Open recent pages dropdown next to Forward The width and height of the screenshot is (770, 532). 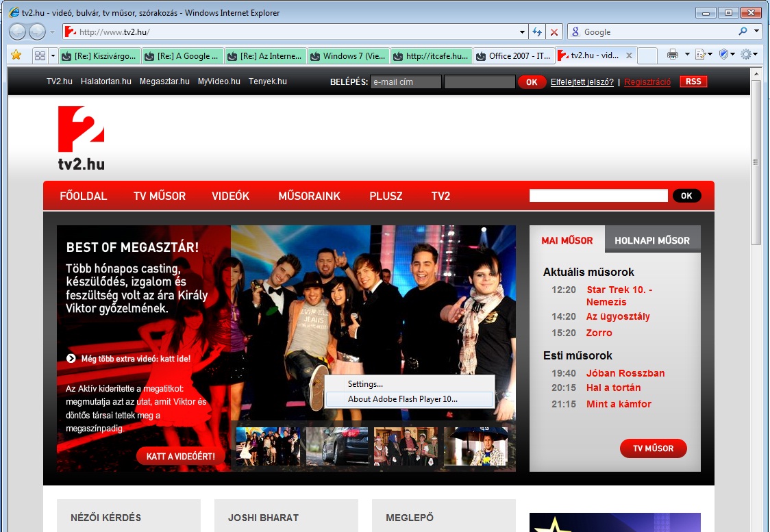click(x=52, y=32)
